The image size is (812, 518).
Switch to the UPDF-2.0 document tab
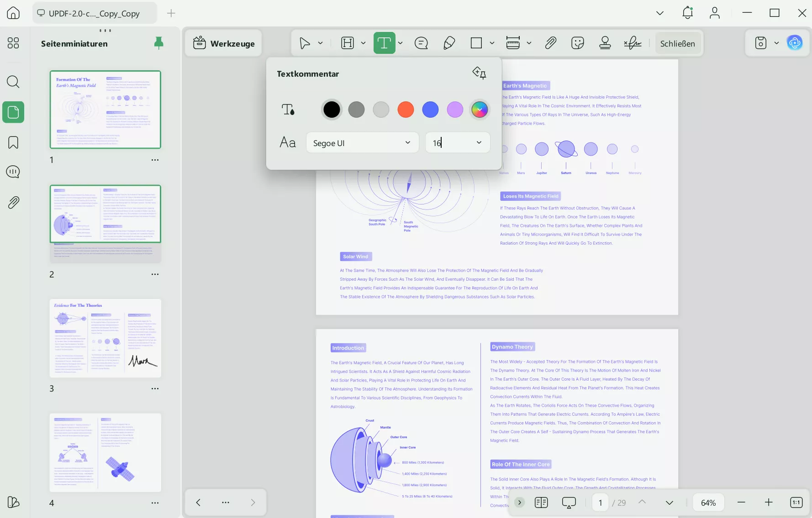pyautogui.click(x=95, y=13)
